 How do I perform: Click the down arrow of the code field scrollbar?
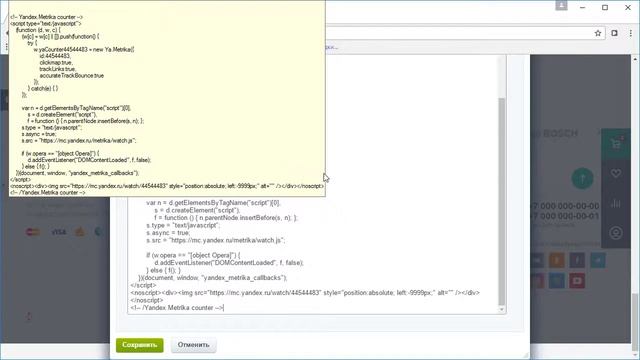[502, 310]
